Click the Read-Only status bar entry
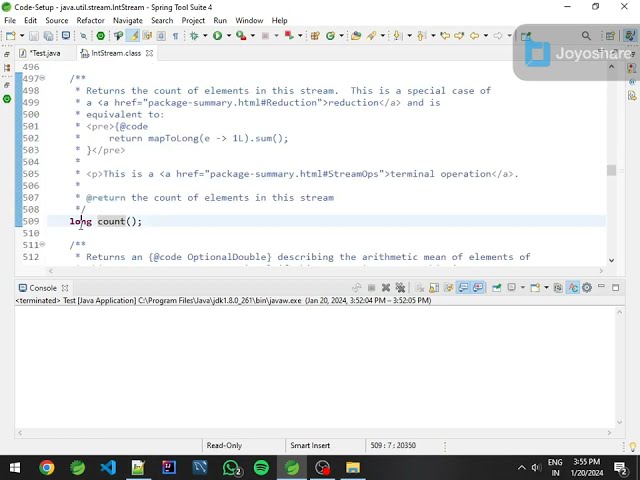Viewport: 640px width, 480px height. click(224, 446)
